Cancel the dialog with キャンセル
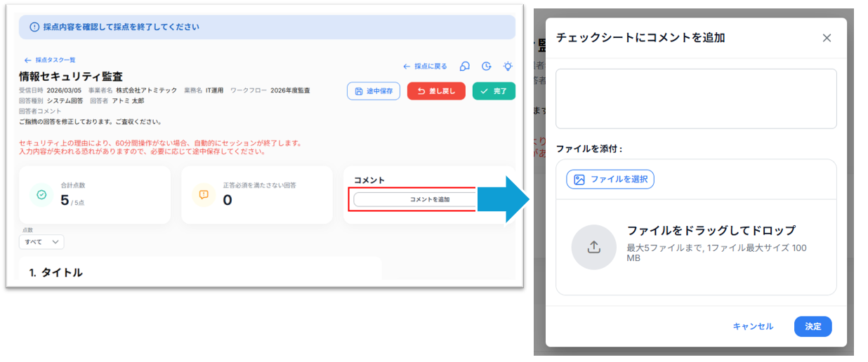Screen dimensions: 868x362 (753, 326)
